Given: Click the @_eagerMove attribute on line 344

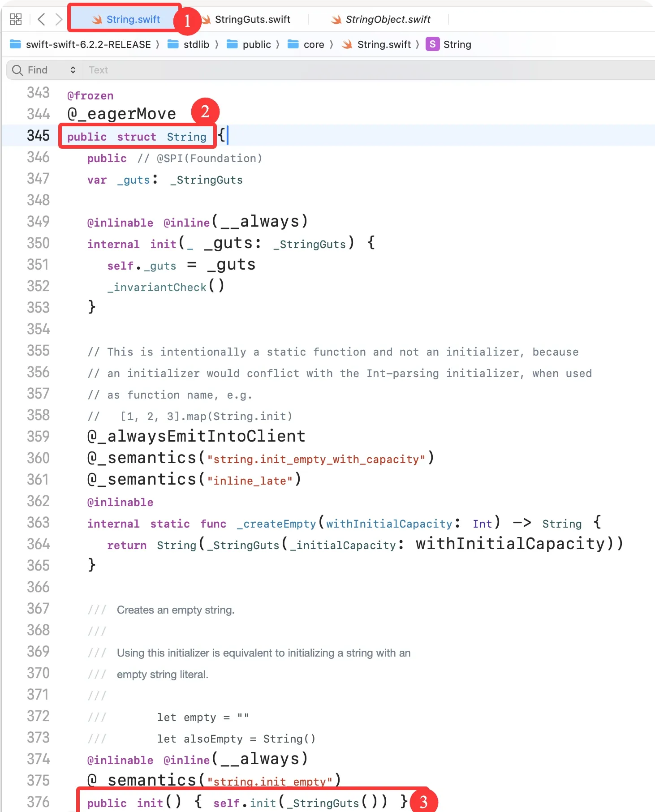Looking at the screenshot, I should pyautogui.click(x=122, y=114).
